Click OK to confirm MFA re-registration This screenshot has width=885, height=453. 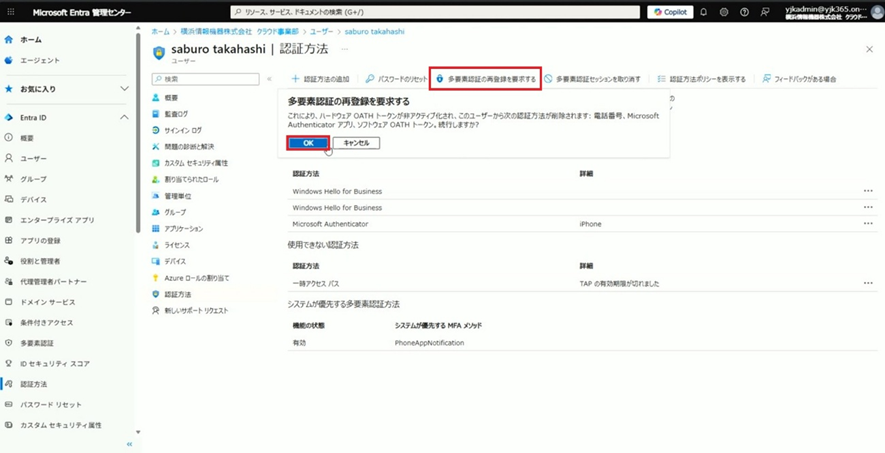pos(308,143)
